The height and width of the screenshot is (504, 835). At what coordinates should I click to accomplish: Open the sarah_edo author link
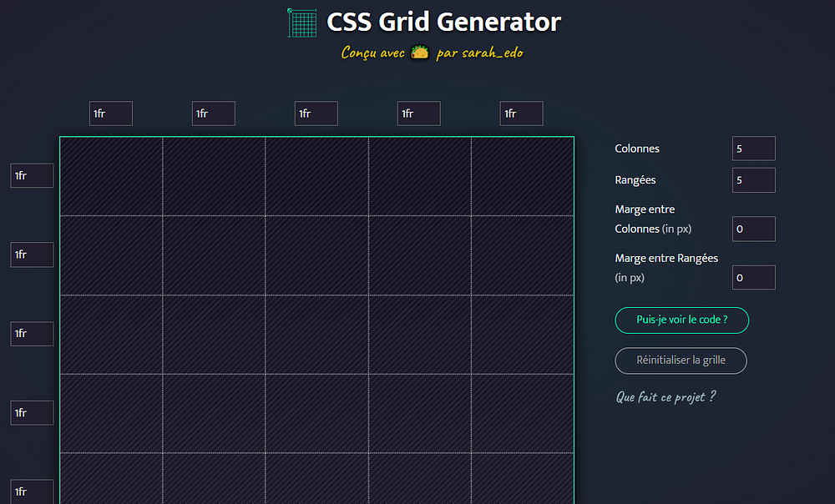tap(491, 53)
